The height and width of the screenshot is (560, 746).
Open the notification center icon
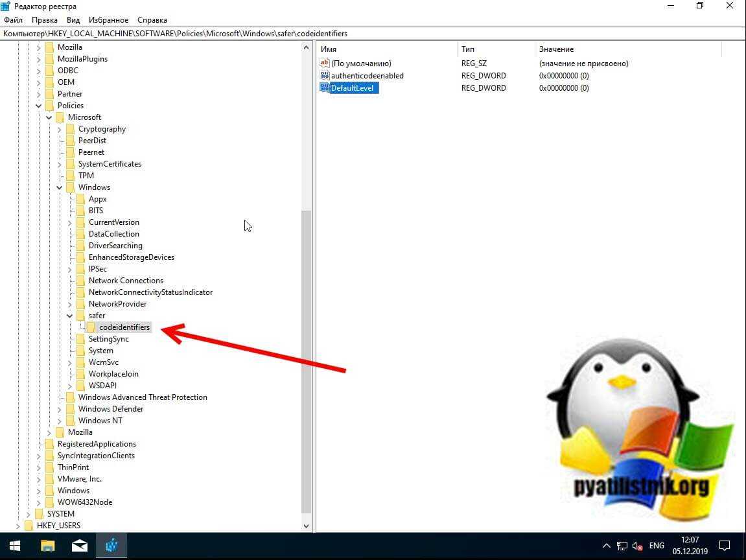coord(725,546)
